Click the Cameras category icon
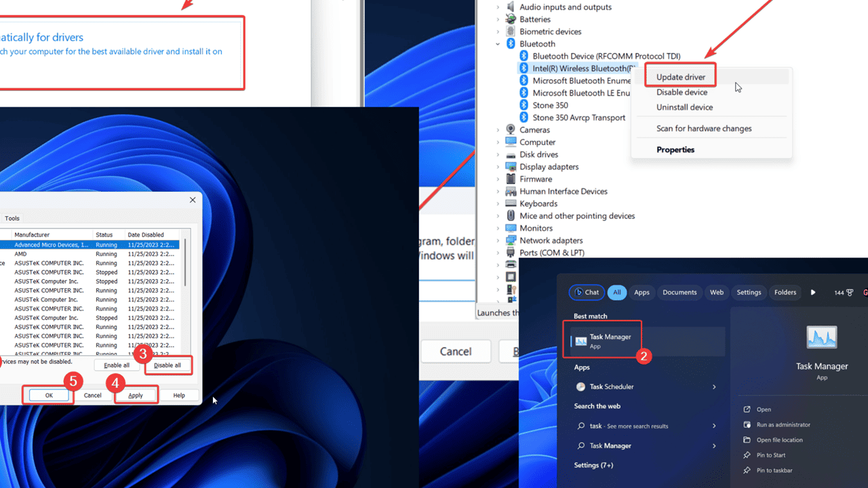 (x=510, y=129)
